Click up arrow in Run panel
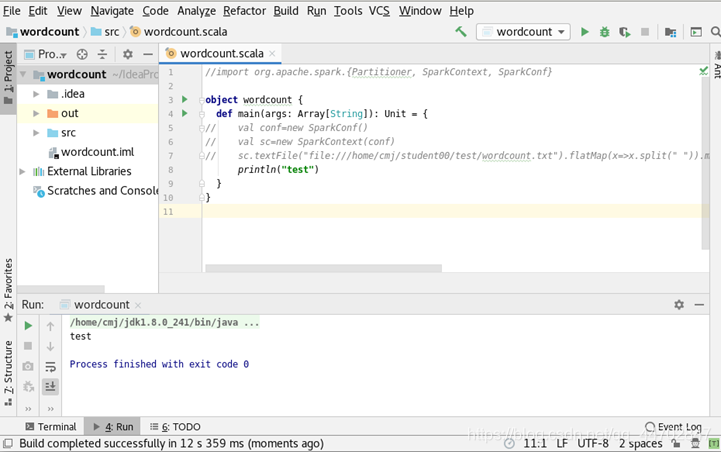Image resolution: width=721 pixels, height=453 pixels. [50, 326]
